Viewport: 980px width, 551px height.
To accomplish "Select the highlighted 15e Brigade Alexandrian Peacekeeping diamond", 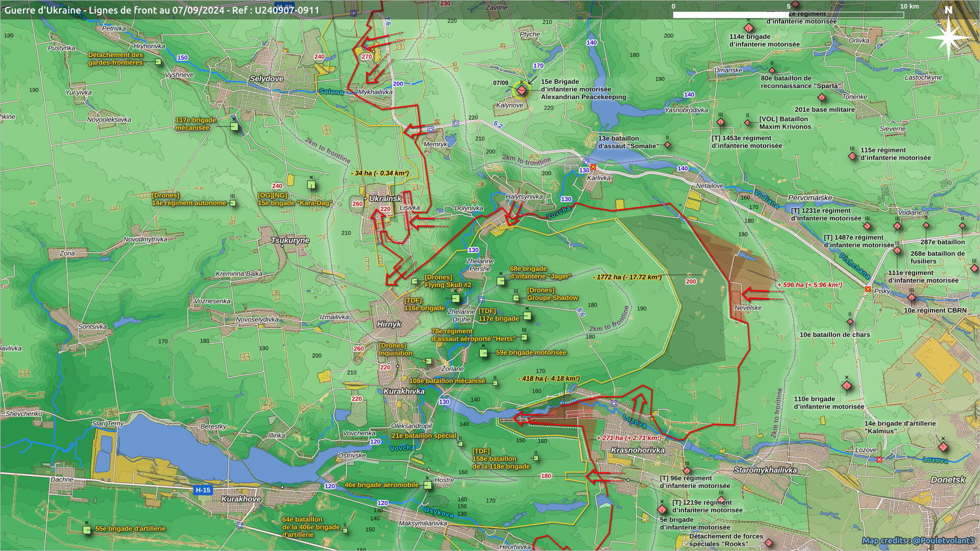I will tap(521, 91).
